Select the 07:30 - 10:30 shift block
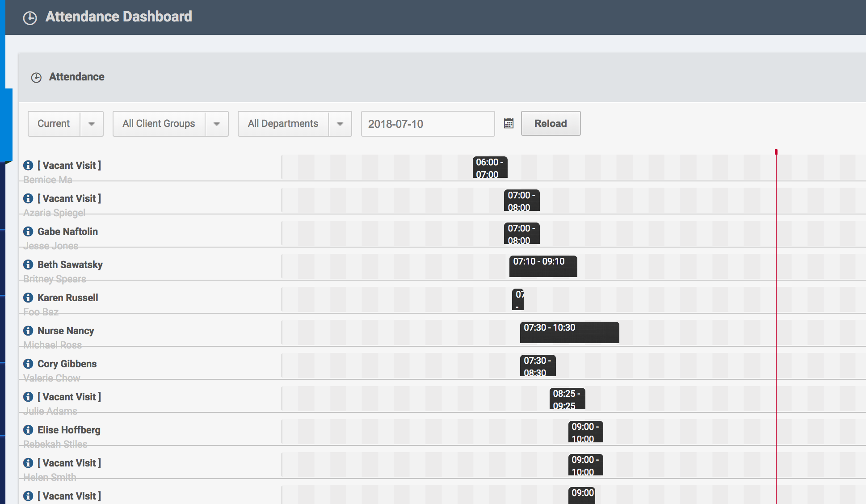The height and width of the screenshot is (504, 866). point(569,332)
